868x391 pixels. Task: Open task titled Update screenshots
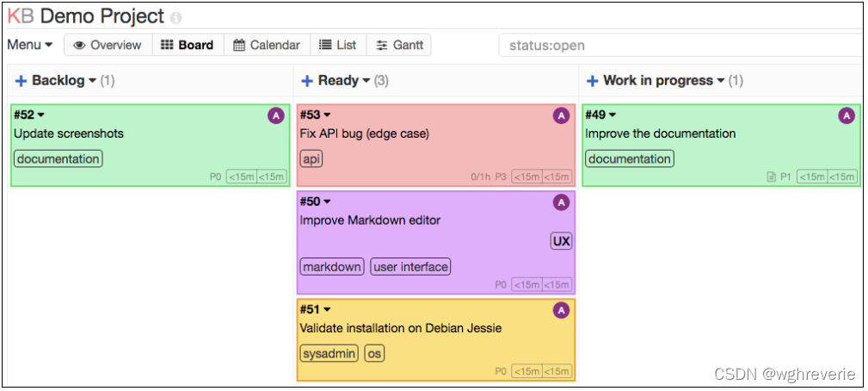click(x=69, y=133)
